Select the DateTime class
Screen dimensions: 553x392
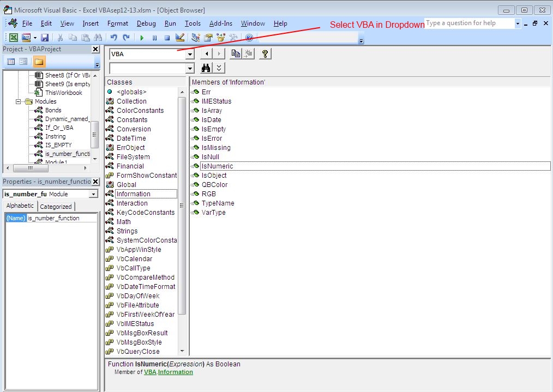pos(131,138)
